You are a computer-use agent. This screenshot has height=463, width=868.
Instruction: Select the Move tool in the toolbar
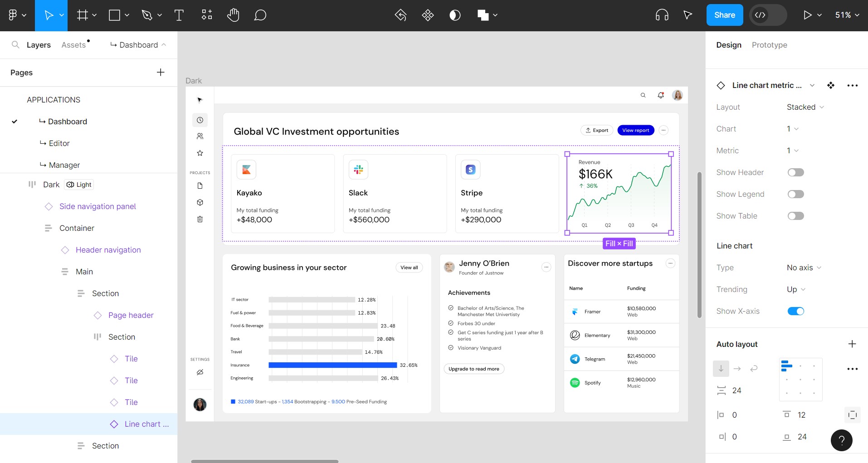coord(49,15)
